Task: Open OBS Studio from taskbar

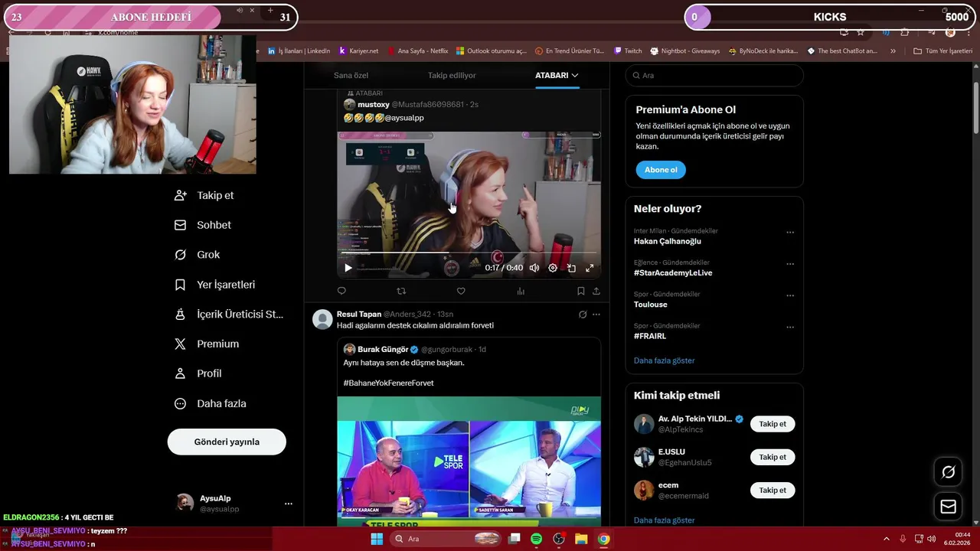Action: point(559,539)
